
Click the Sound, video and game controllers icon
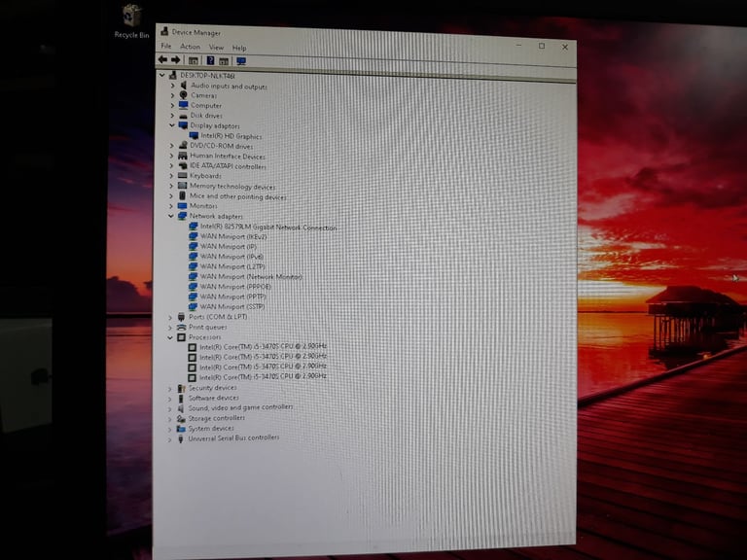click(181, 408)
